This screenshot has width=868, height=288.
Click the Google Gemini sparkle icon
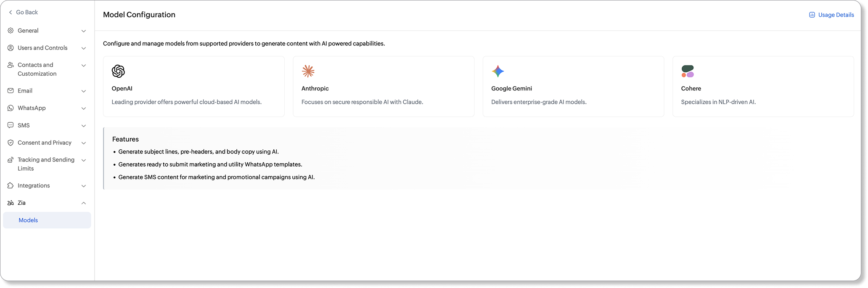[498, 71]
